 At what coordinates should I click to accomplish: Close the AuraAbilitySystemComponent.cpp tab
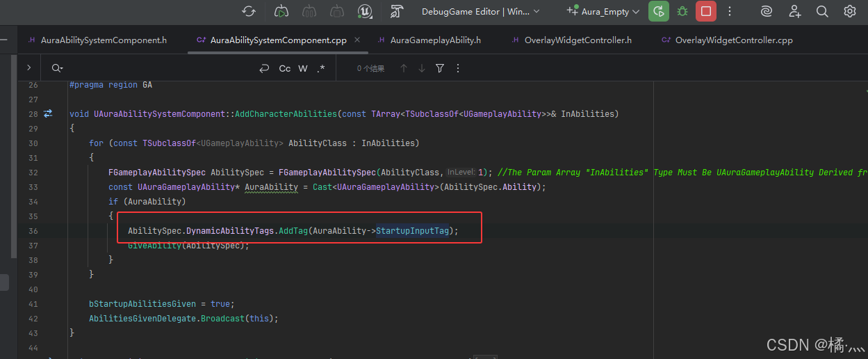(357, 40)
